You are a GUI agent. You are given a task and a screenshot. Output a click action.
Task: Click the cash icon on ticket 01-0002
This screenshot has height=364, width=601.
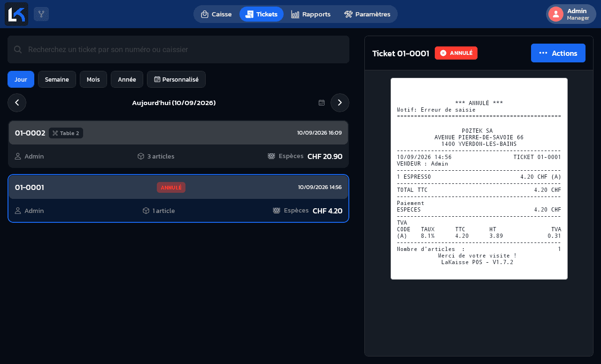click(x=271, y=156)
